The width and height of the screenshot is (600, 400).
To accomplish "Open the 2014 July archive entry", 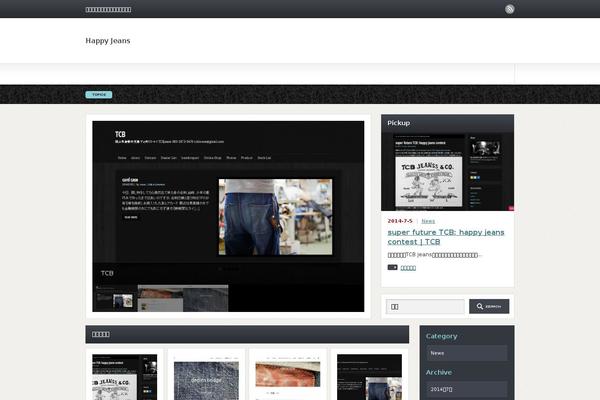I will click(x=467, y=389).
